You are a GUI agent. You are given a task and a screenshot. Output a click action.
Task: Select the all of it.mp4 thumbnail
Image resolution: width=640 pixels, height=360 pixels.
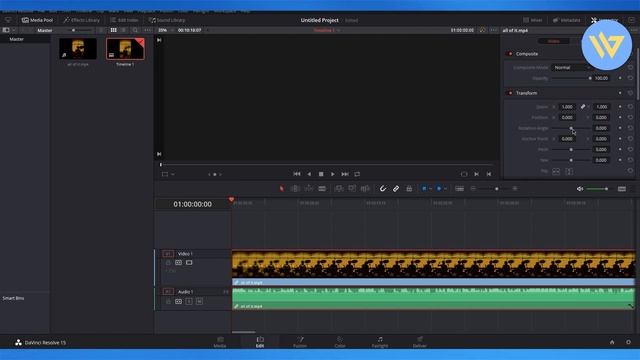pos(78,49)
